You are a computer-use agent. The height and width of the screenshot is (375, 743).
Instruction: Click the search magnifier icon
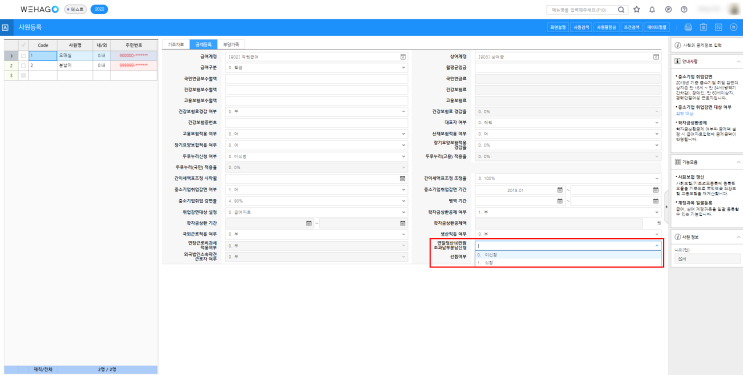621,9
